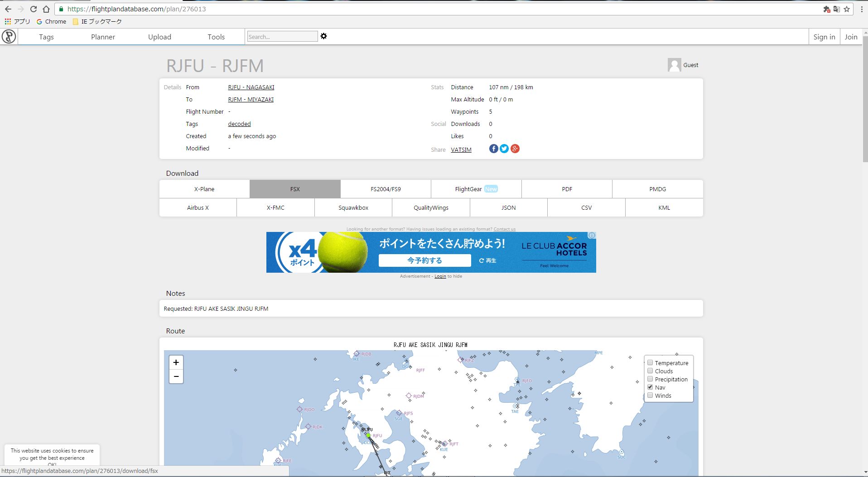Click the green RJFU departure marker on map

pos(368,435)
